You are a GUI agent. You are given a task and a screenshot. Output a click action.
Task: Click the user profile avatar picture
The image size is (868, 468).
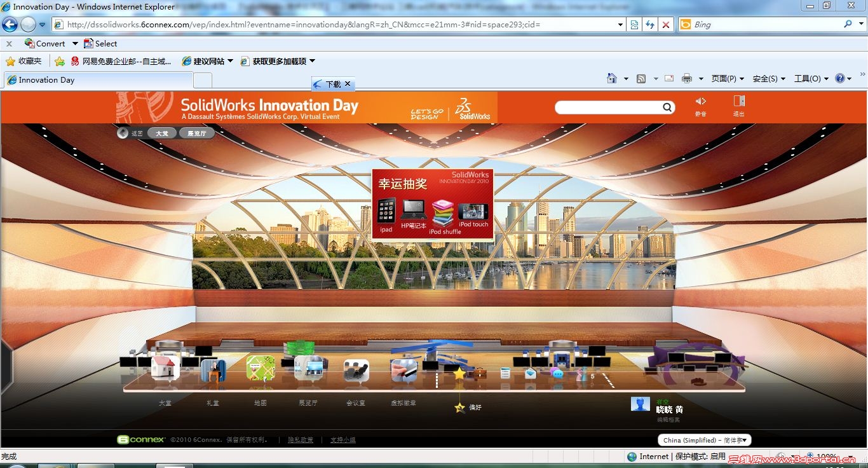tap(641, 404)
